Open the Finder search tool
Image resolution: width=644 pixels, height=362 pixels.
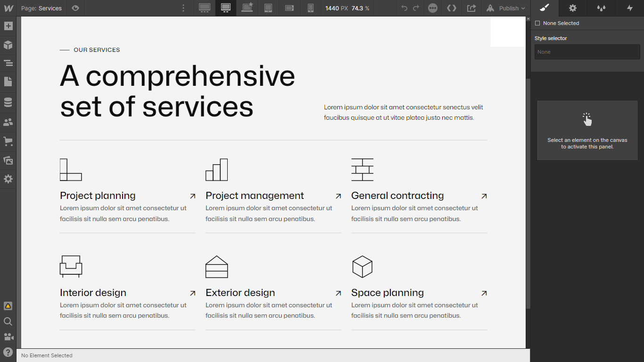tap(8, 321)
